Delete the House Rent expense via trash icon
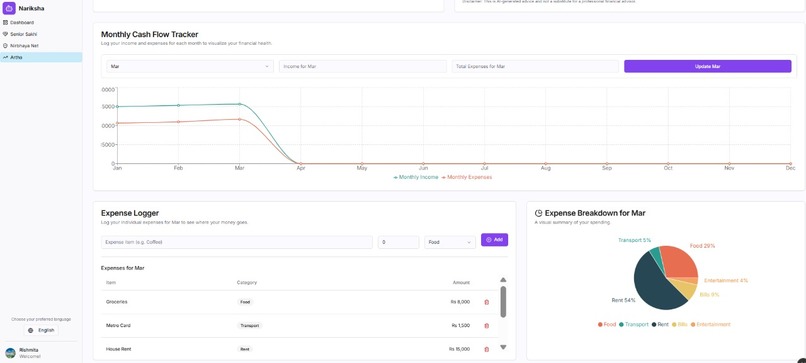 [487, 349]
